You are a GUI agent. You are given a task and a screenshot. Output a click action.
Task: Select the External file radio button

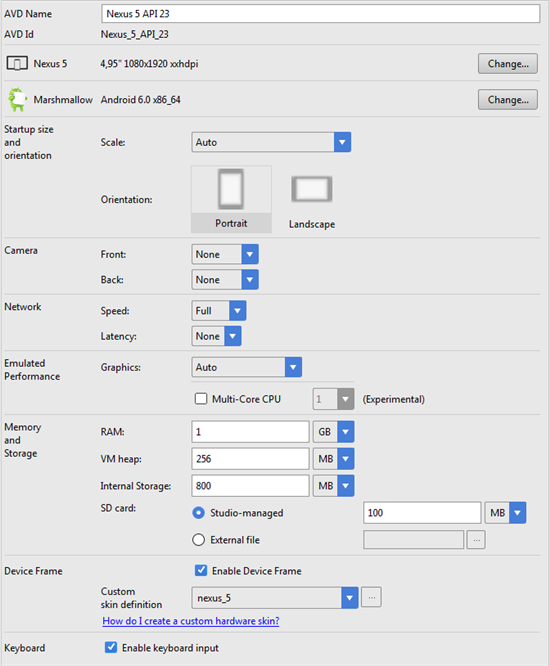pos(198,539)
